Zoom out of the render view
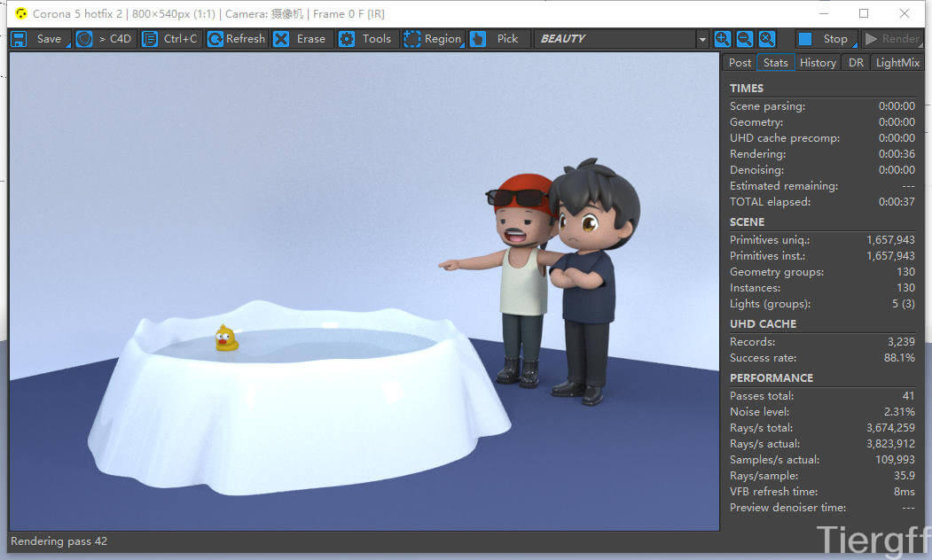 (745, 39)
